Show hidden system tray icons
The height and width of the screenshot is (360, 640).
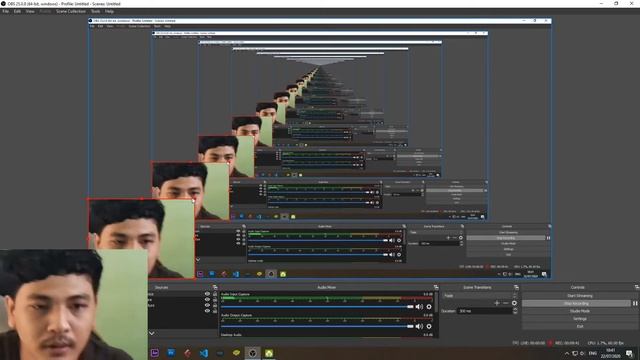567,353
